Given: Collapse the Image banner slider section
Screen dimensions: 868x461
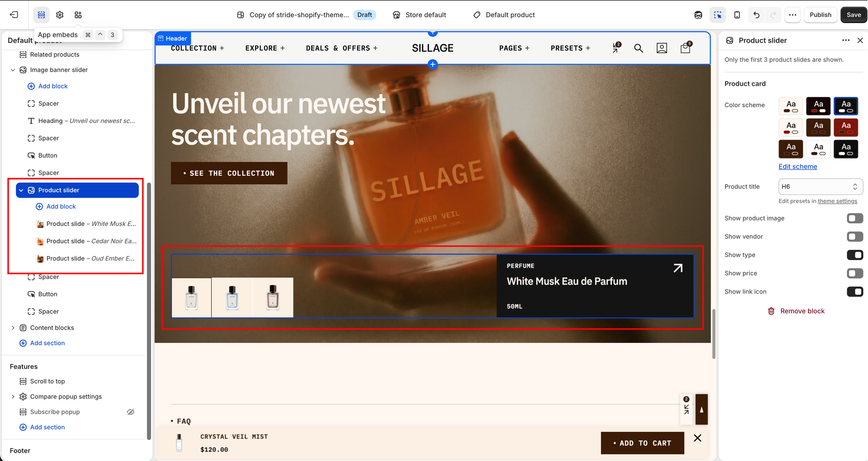Looking at the screenshot, I should [13, 70].
